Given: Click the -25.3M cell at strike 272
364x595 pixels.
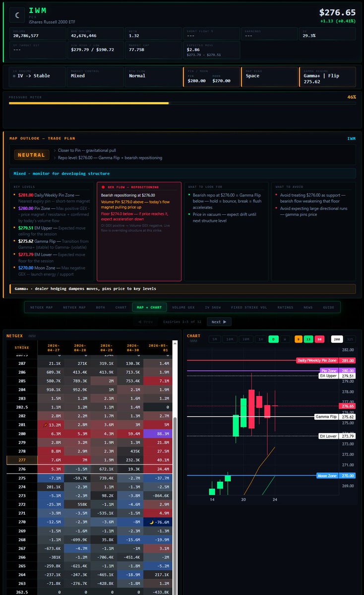Looking at the screenshot, I should [51, 505].
